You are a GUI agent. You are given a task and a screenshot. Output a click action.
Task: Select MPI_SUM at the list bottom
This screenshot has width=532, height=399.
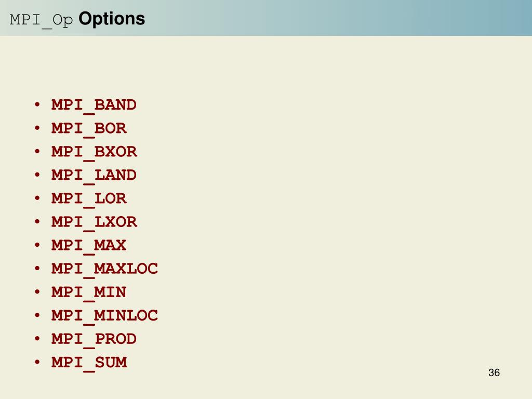(x=89, y=363)
